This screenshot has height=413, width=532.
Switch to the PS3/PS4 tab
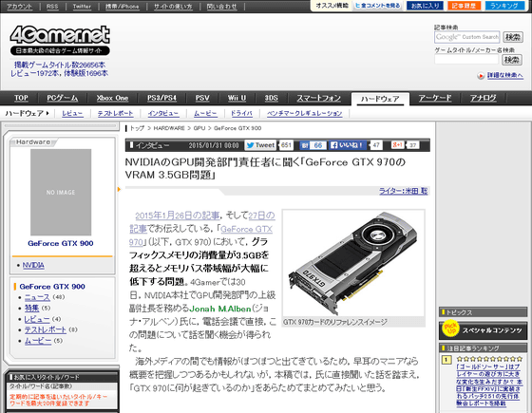[x=161, y=98]
